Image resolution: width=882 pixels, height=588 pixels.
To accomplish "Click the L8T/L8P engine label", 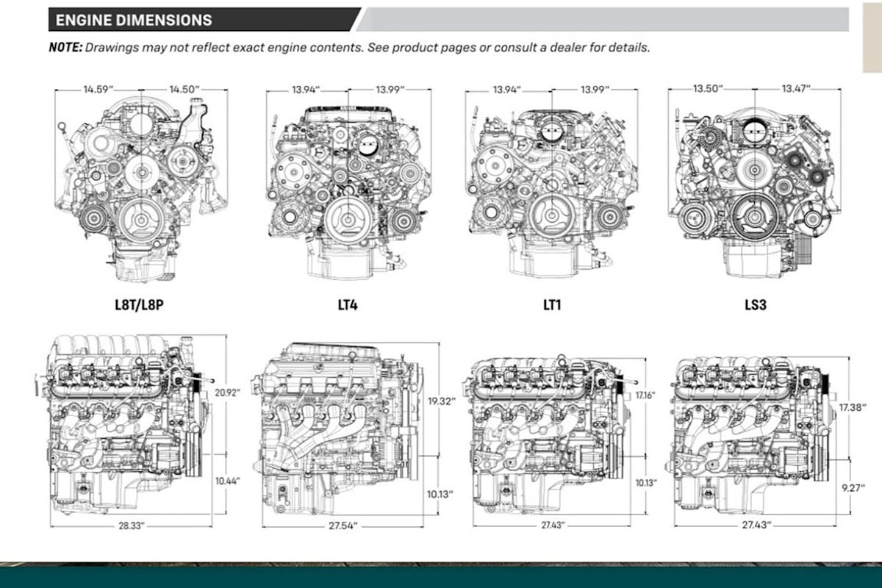I will pos(140,304).
